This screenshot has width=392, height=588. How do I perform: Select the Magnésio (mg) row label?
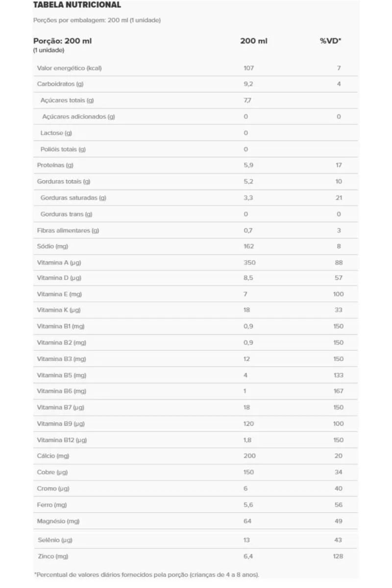point(58,521)
